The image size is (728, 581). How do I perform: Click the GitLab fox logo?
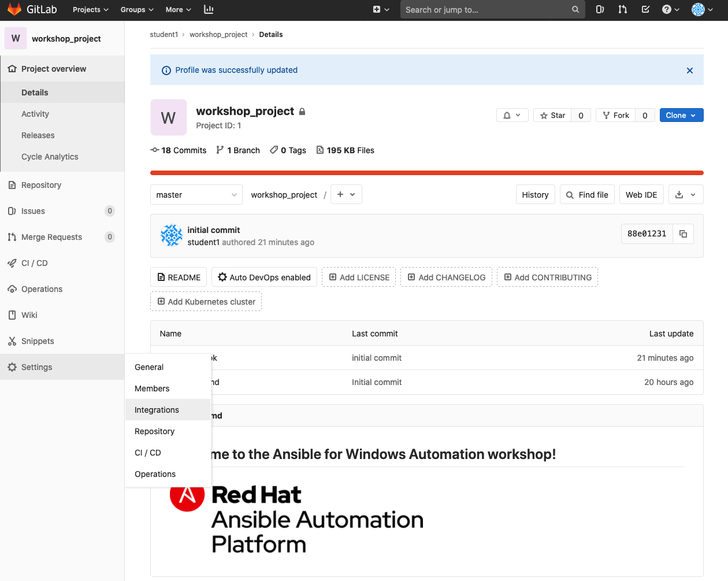tap(14, 10)
